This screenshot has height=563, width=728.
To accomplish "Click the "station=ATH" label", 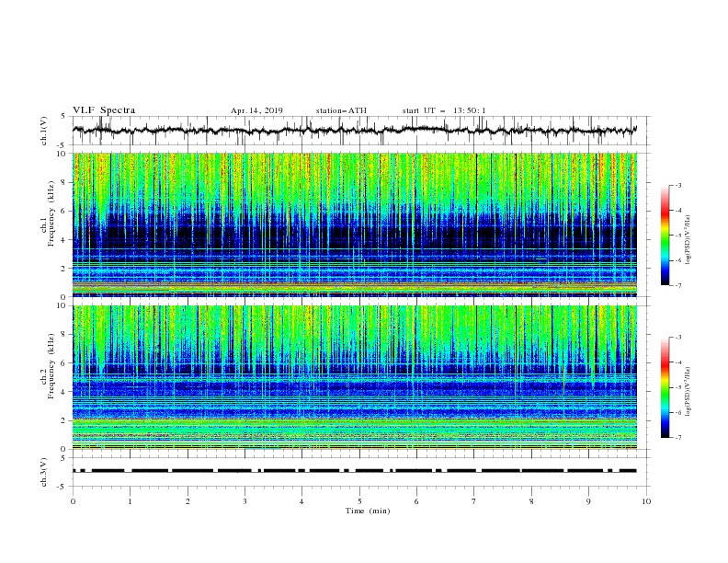I will tap(341, 110).
